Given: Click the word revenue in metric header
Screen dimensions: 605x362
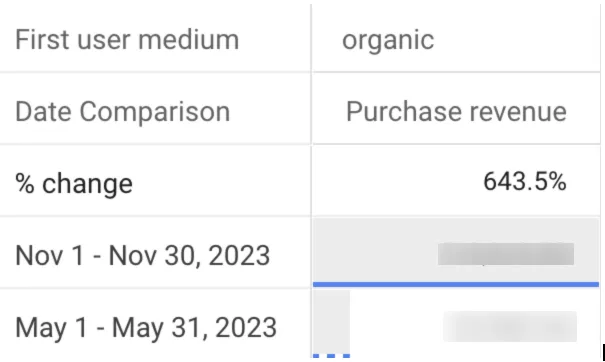Looking at the screenshot, I should tap(518, 112).
